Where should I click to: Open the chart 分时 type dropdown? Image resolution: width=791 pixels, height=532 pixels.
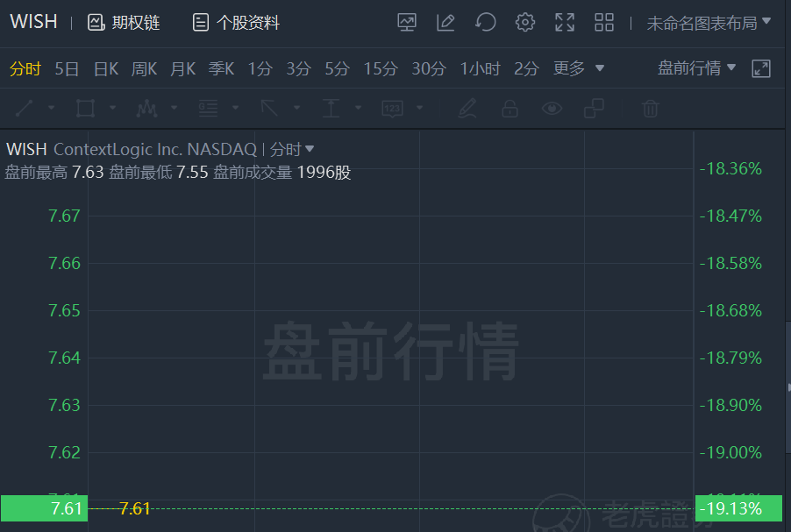pyautogui.click(x=291, y=149)
